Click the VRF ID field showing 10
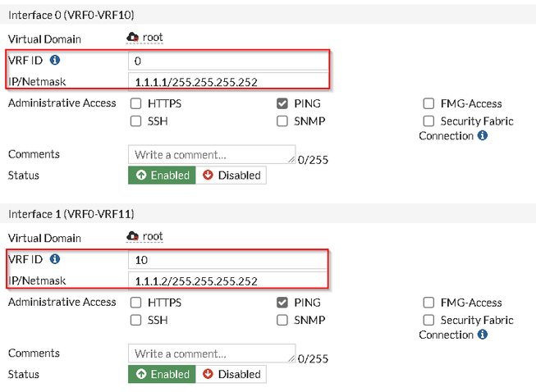The height and width of the screenshot is (392, 536). (x=227, y=261)
